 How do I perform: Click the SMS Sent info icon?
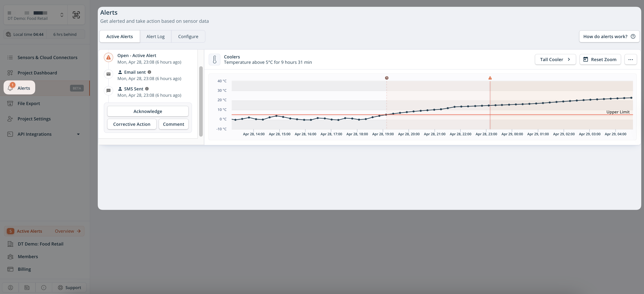(x=147, y=89)
